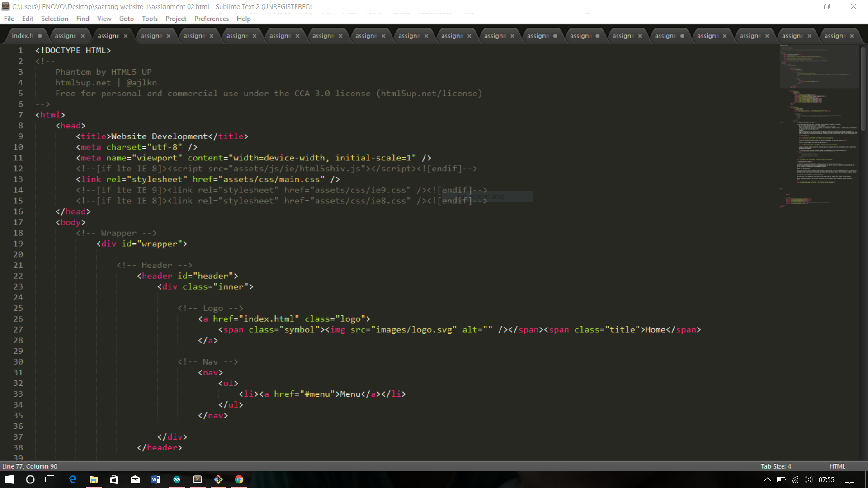Click the '<!-- Nav -->' comment
The width and height of the screenshot is (868, 488).
tap(208, 362)
